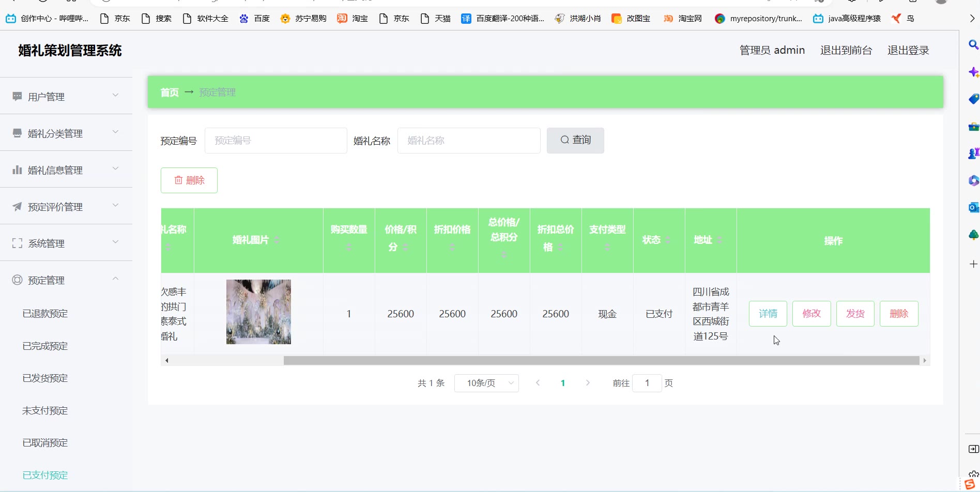
Task: Click 发货 for the order row
Action: tap(855, 314)
